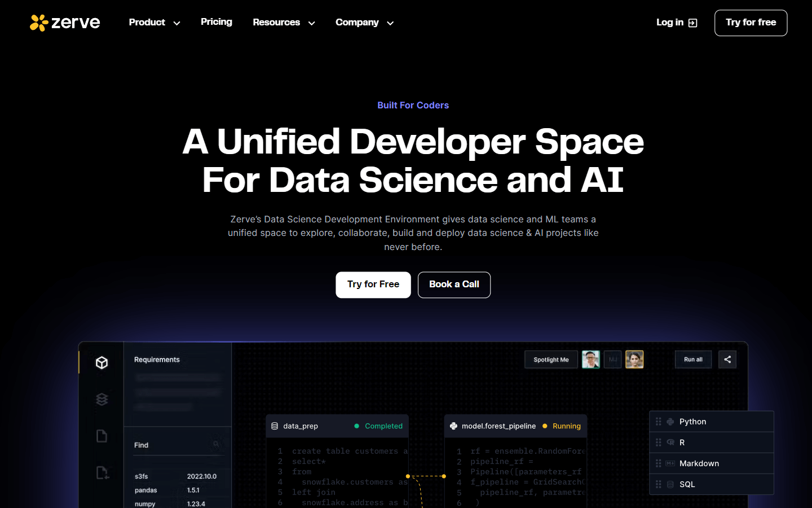Click the Built For Coders text
812x508 pixels.
pyautogui.click(x=413, y=106)
